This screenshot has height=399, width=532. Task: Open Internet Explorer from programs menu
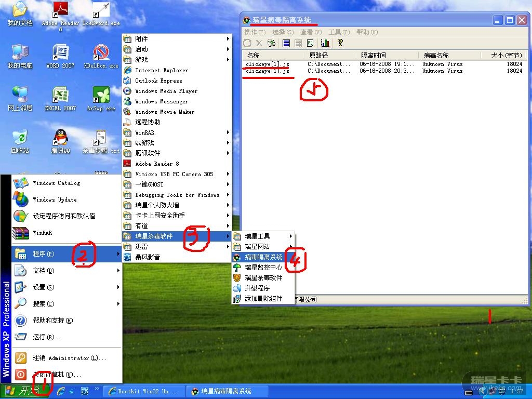(177, 70)
